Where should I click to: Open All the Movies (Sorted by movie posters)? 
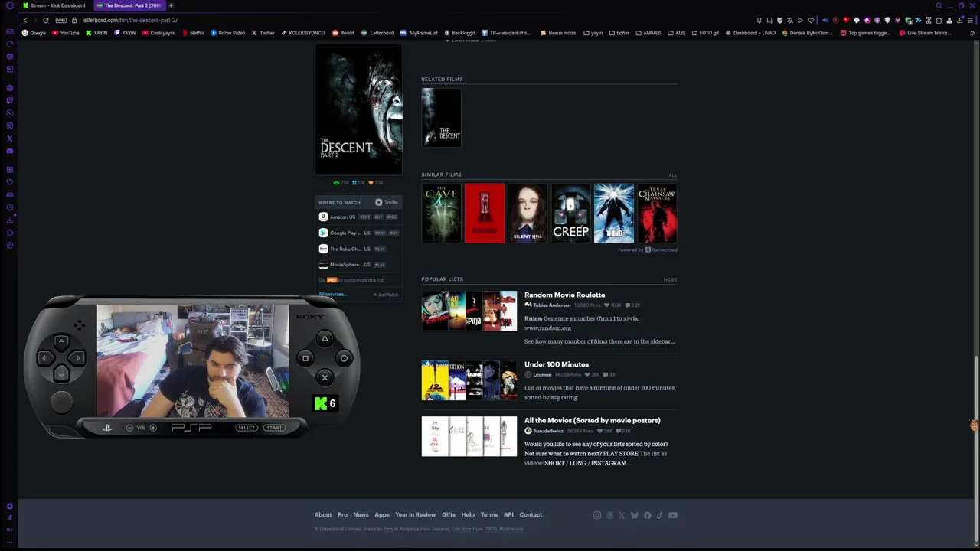click(592, 420)
